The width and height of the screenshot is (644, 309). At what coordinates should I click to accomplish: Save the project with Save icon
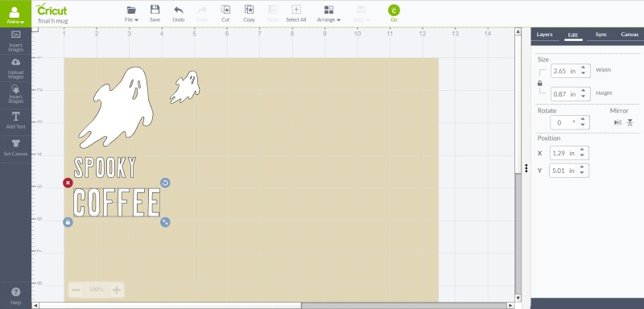point(155,14)
